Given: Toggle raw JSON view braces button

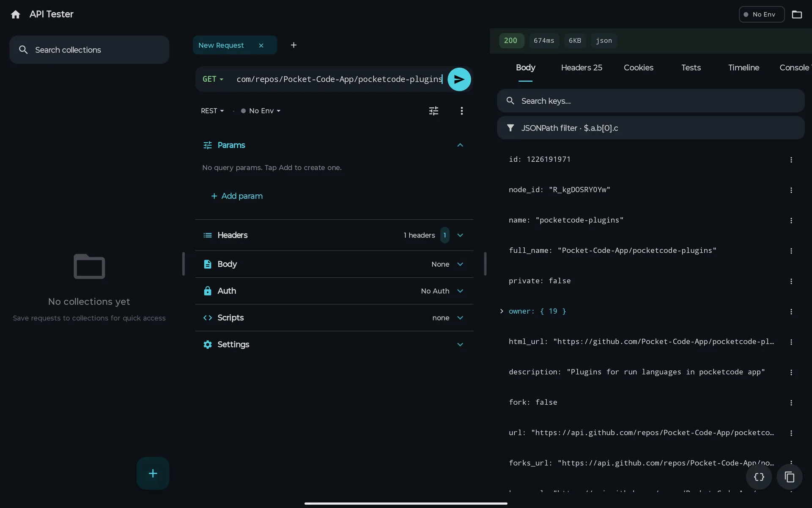Looking at the screenshot, I should click(759, 477).
